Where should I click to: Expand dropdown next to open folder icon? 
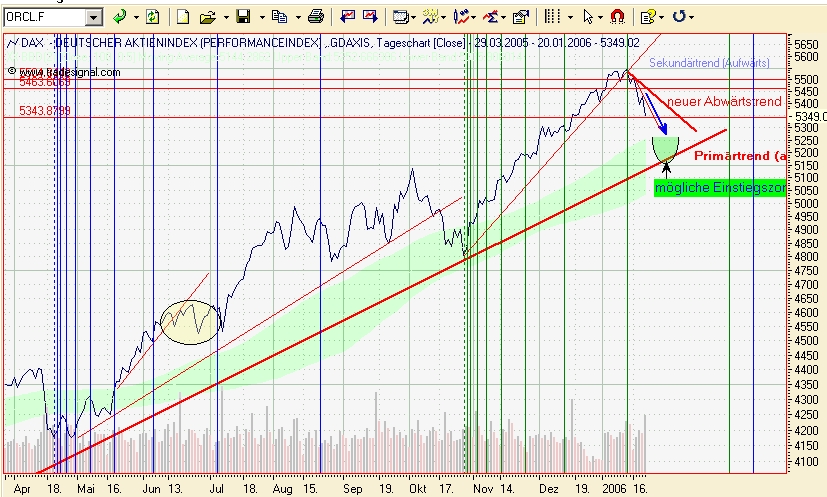(226, 17)
